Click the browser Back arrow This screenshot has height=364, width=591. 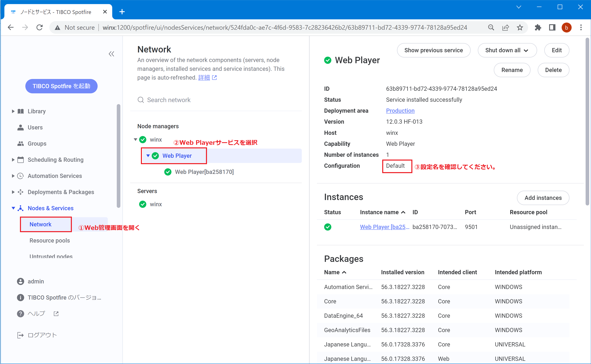point(11,28)
